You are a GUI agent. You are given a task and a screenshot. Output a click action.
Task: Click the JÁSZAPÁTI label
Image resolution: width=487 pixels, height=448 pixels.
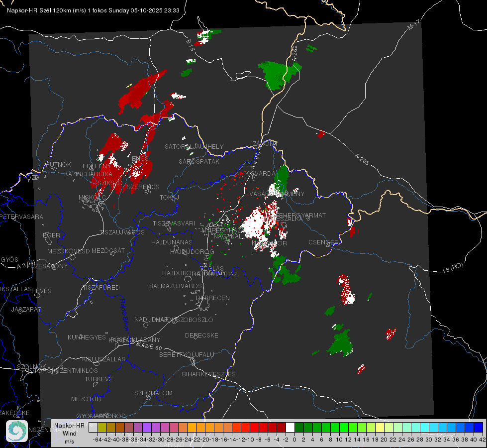[x=27, y=309]
